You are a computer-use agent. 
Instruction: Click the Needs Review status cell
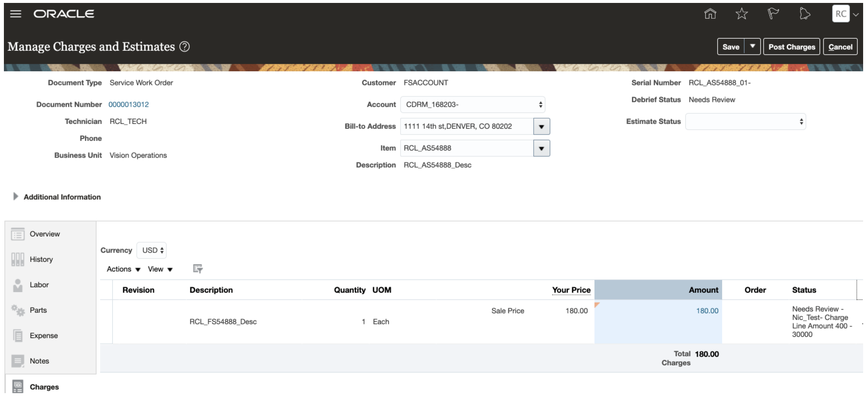(822, 321)
